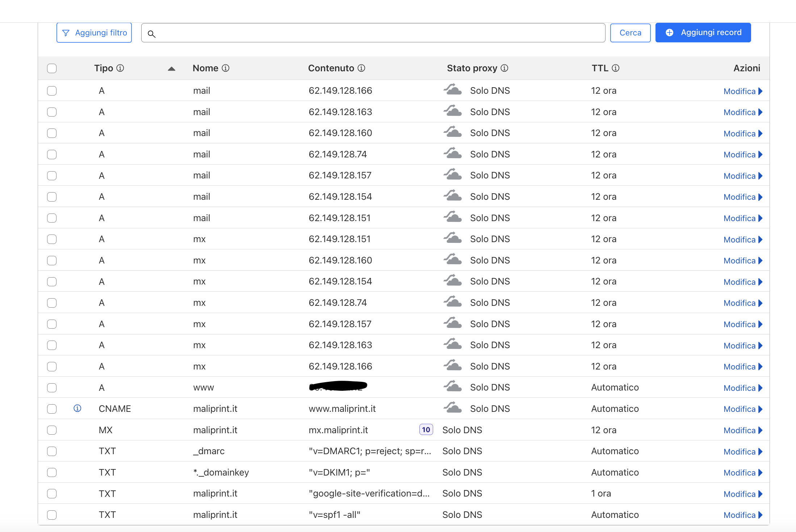
Task: Click priority badge 10 on MX record
Action: (x=426, y=430)
